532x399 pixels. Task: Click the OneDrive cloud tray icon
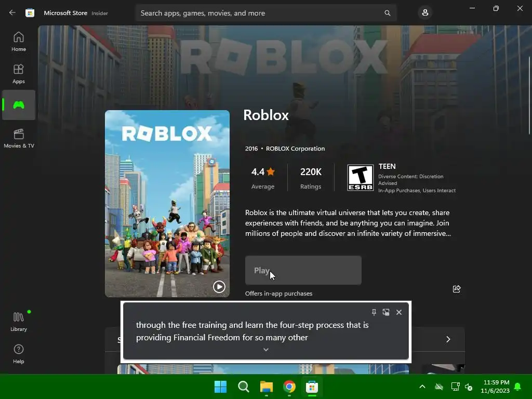439,387
